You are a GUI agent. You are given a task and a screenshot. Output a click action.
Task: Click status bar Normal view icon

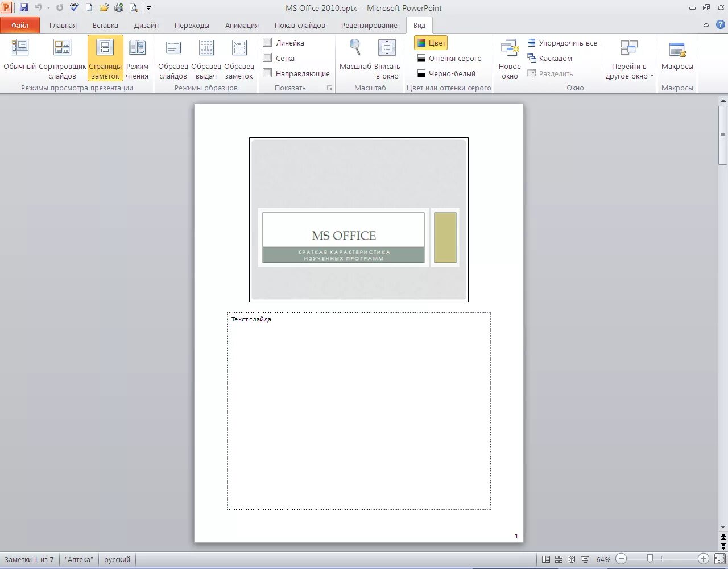[546, 559]
